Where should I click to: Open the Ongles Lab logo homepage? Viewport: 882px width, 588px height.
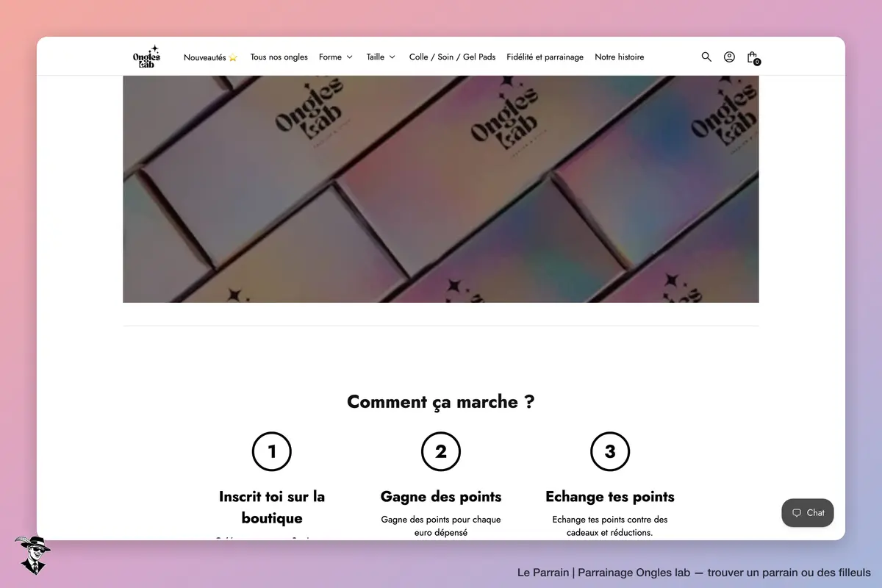[146, 57]
